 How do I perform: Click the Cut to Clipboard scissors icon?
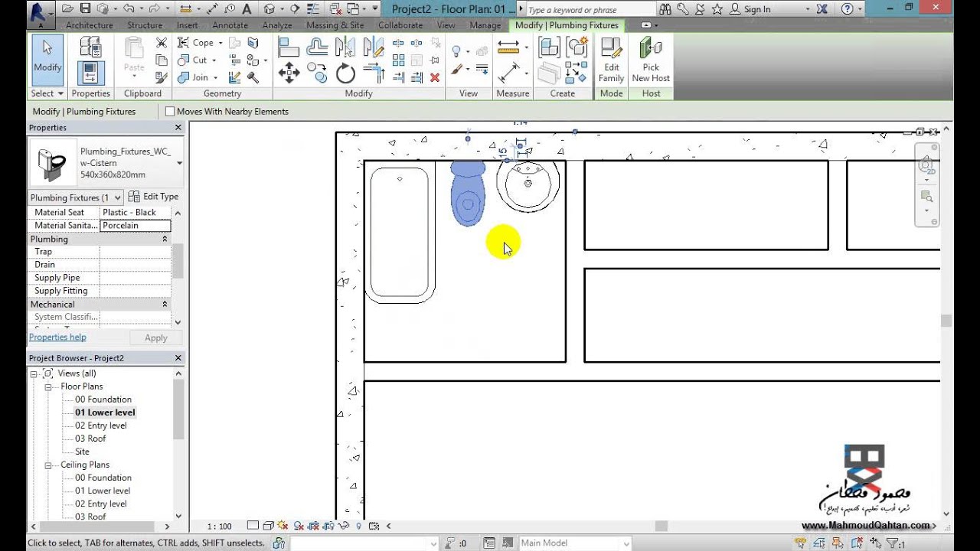pyautogui.click(x=162, y=43)
